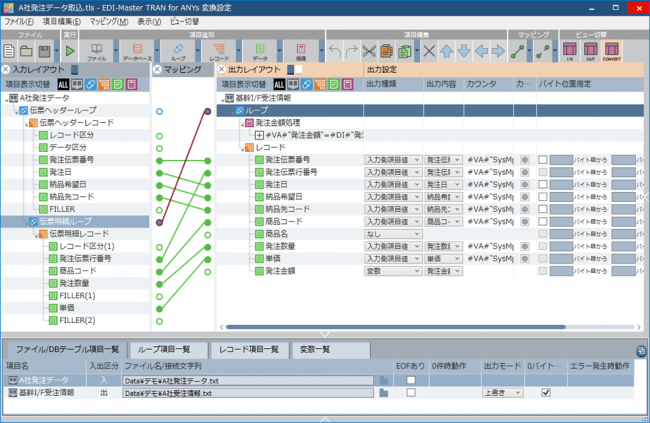650x423 pixels.
Task: Toggle the EOFあり checkbox for A社発注データ
Action: point(411,380)
